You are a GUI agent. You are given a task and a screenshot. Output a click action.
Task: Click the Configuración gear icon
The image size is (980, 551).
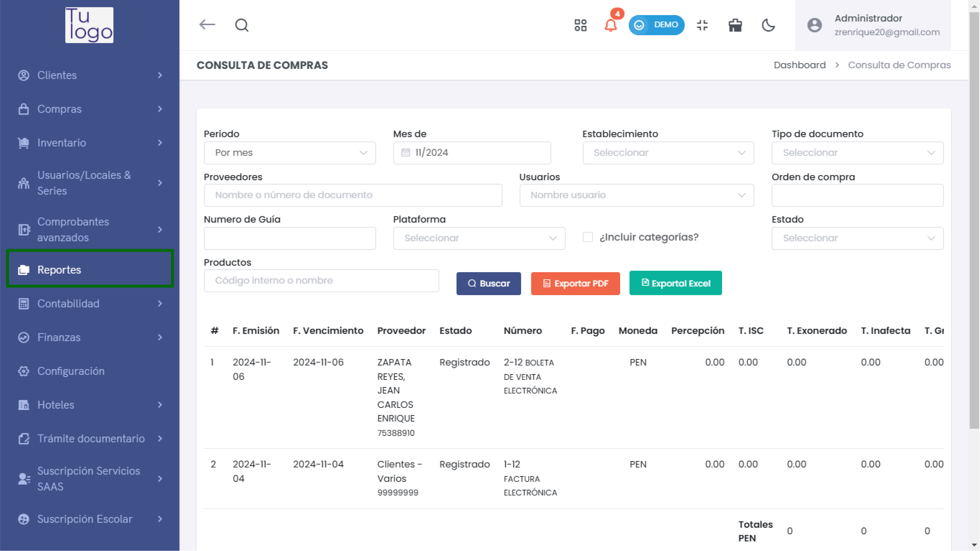pyautogui.click(x=24, y=371)
